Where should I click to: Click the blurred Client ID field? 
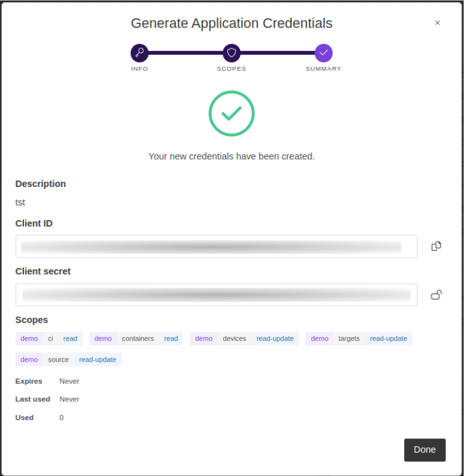(217, 247)
